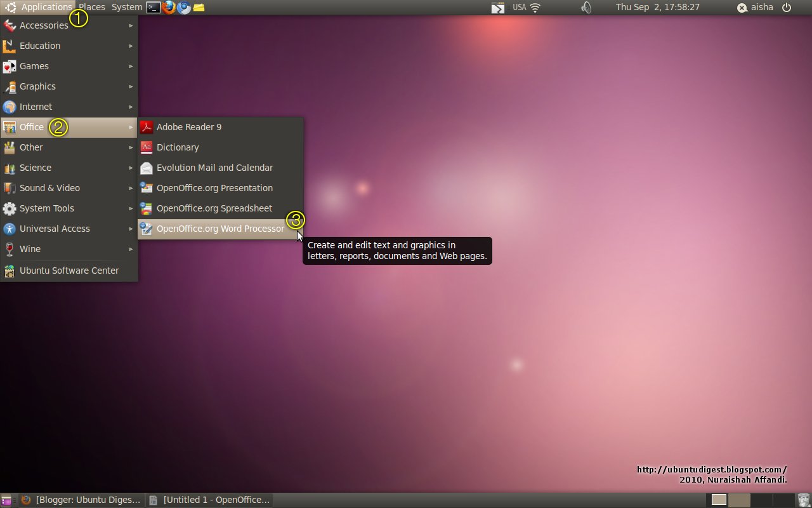Launch Adobe Reader 9 via its red icon
Screen dimensions: 812x508
147,127
